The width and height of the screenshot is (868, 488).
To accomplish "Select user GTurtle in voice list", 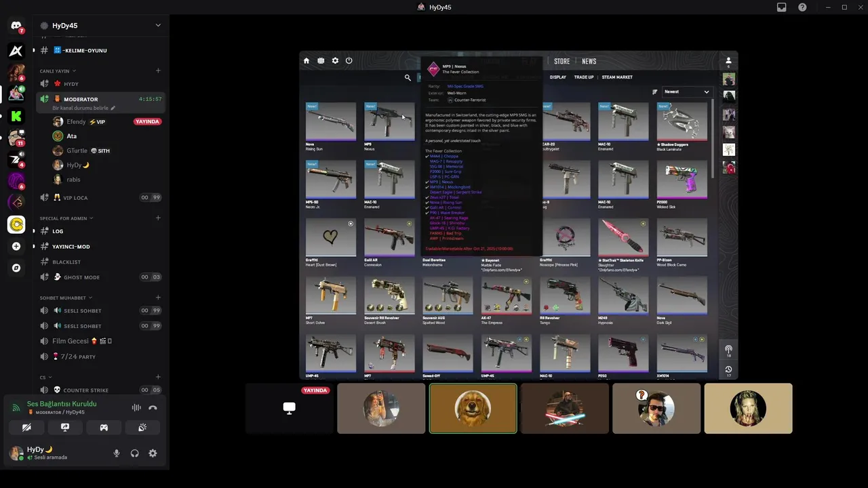I will pyautogui.click(x=107, y=150).
